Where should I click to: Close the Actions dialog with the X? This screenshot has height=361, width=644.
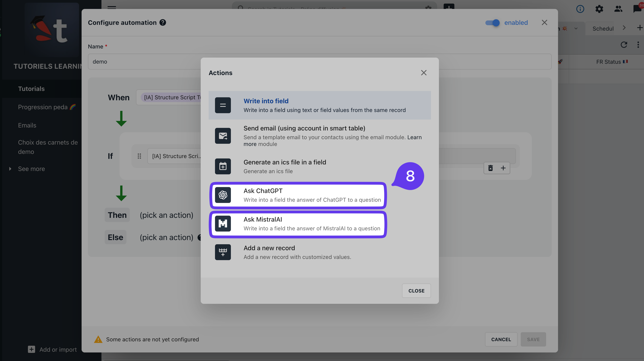coord(423,73)
